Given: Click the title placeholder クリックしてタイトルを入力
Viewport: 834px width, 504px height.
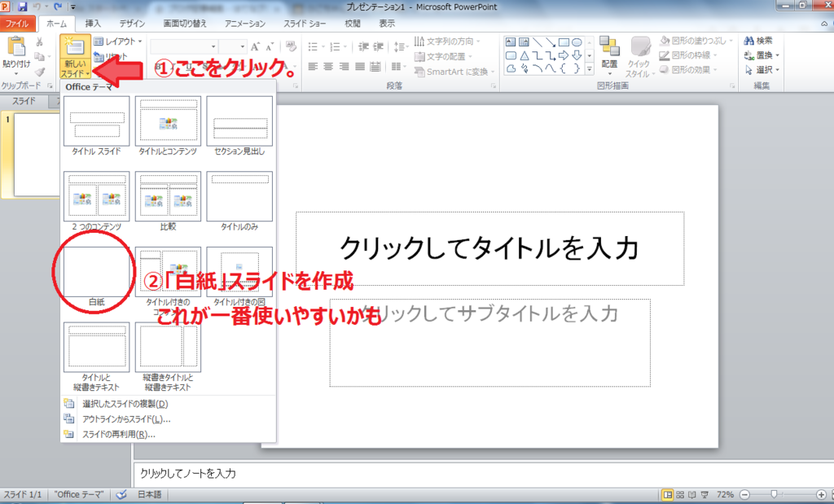Looking at the screenshot, I should (489, 248).
